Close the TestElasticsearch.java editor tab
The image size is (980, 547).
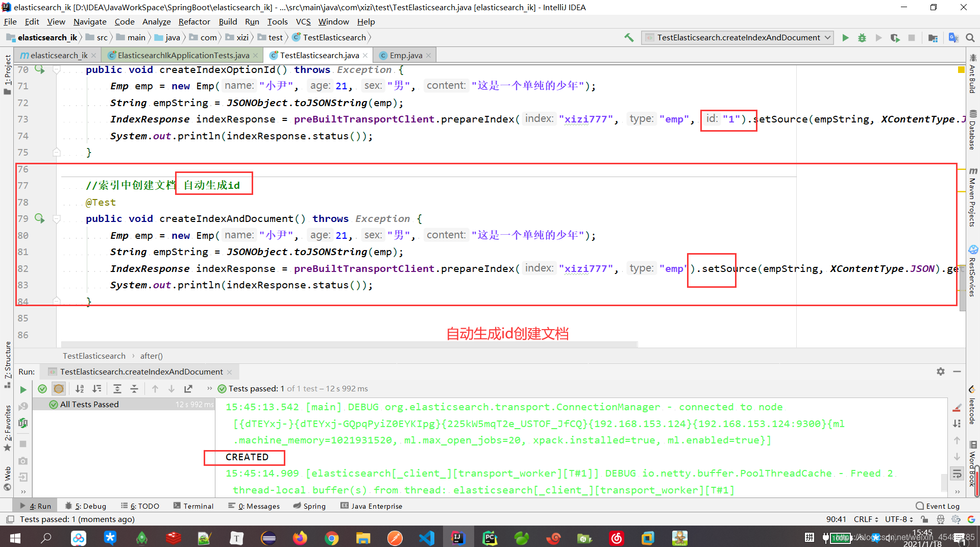pos(365,55)
